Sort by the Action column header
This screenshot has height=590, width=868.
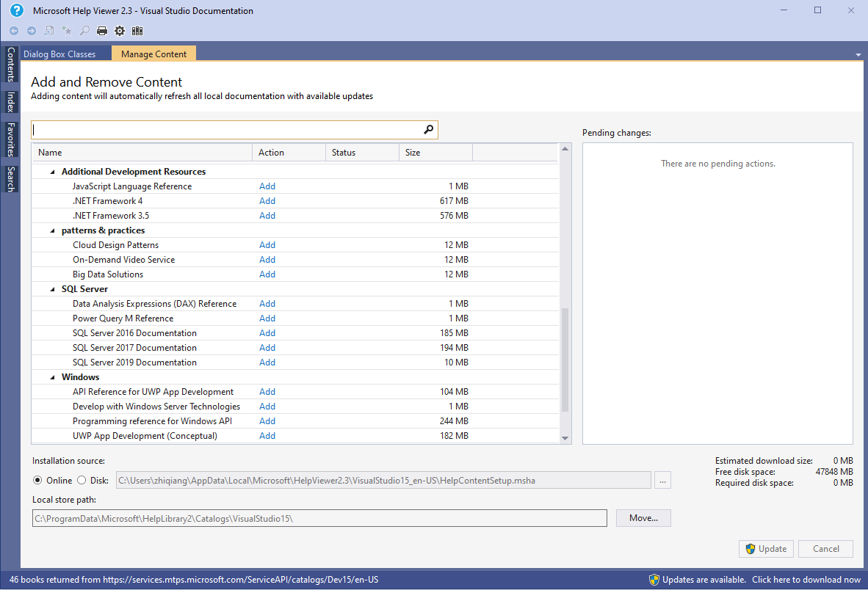coord(289,153)
